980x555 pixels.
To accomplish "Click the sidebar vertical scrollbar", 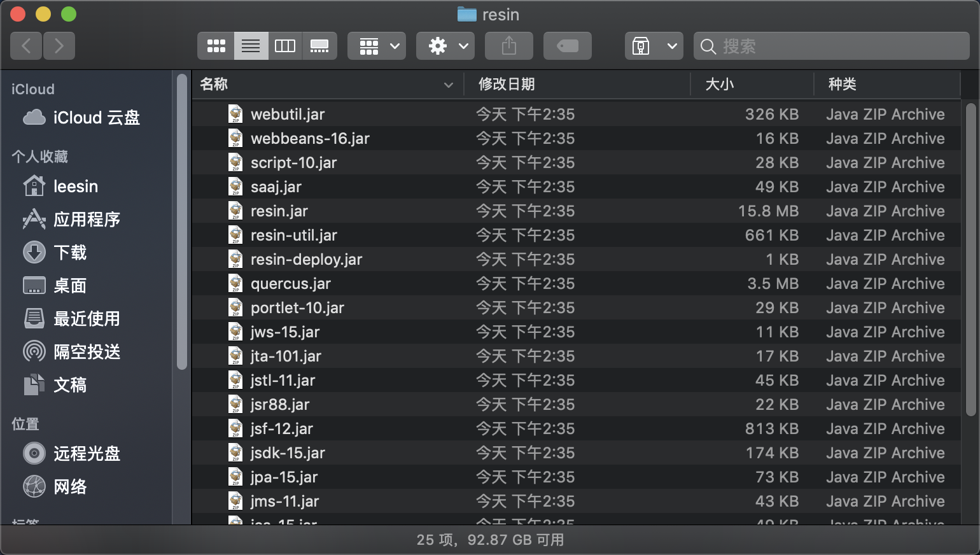I will click(182, 221).
